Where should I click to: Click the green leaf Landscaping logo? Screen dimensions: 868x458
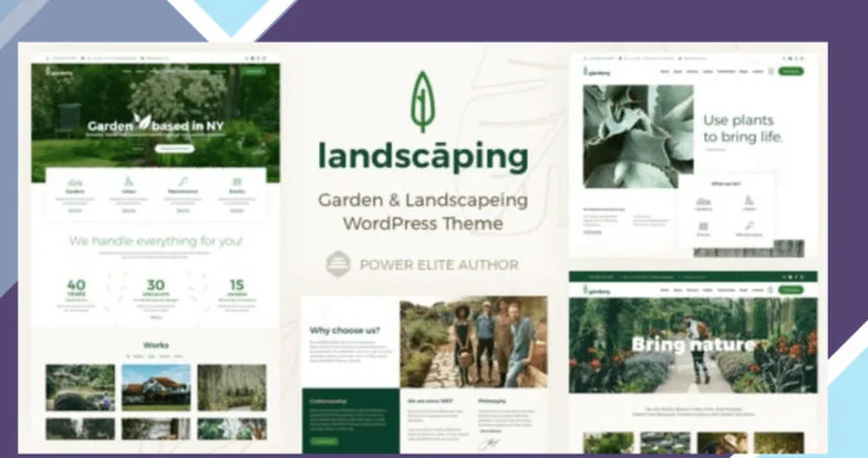coord(422,101)
